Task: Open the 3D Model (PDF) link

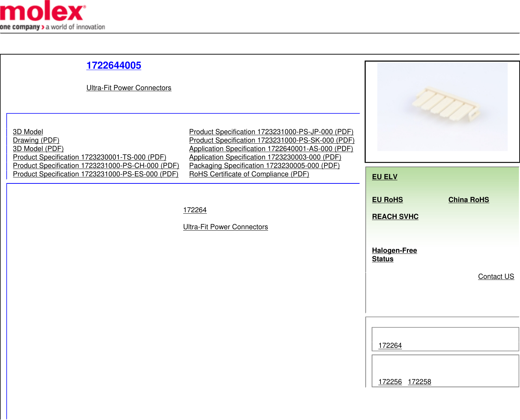Action: 38,149
